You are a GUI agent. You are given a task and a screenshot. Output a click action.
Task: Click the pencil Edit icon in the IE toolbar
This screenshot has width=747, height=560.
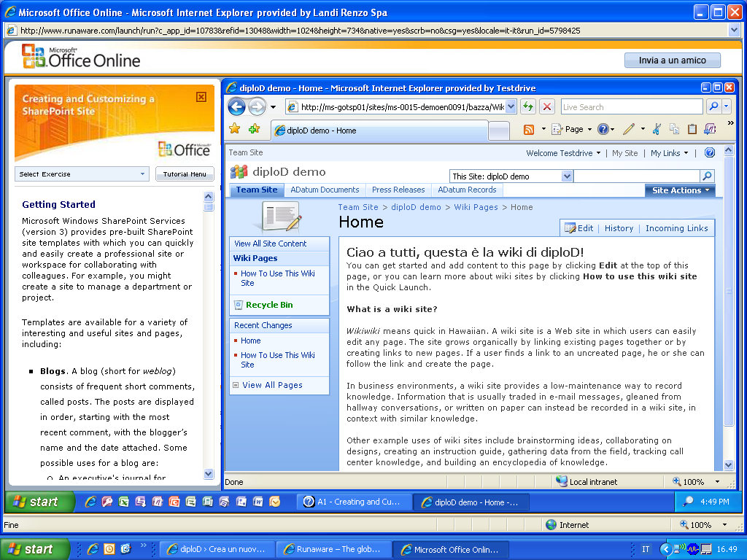[629, 129]
